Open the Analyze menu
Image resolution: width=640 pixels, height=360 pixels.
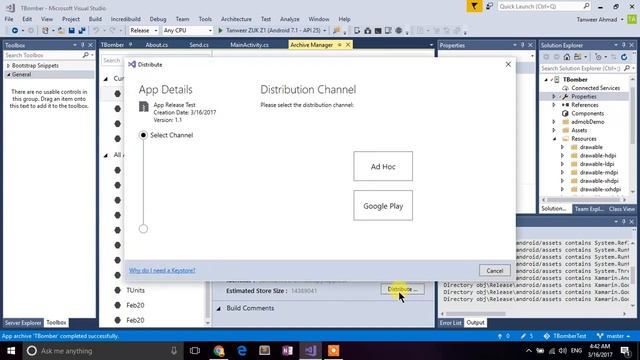(x=289, y=19)
